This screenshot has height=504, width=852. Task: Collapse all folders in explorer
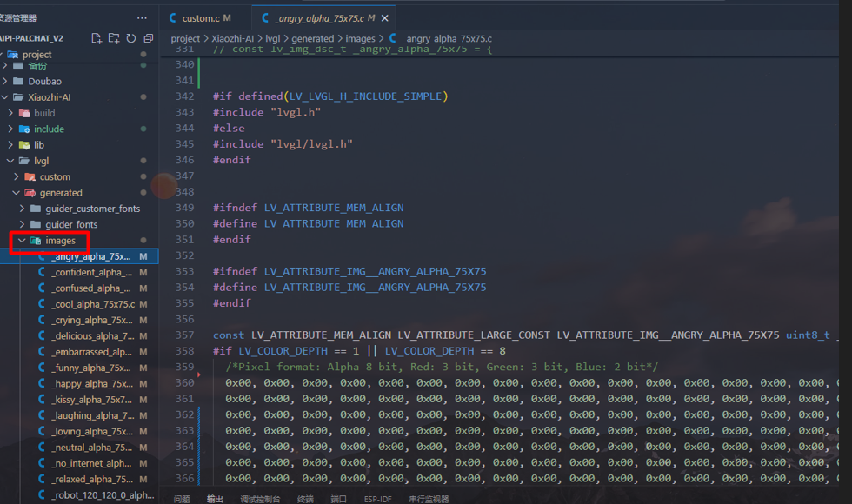coord(148,38)
